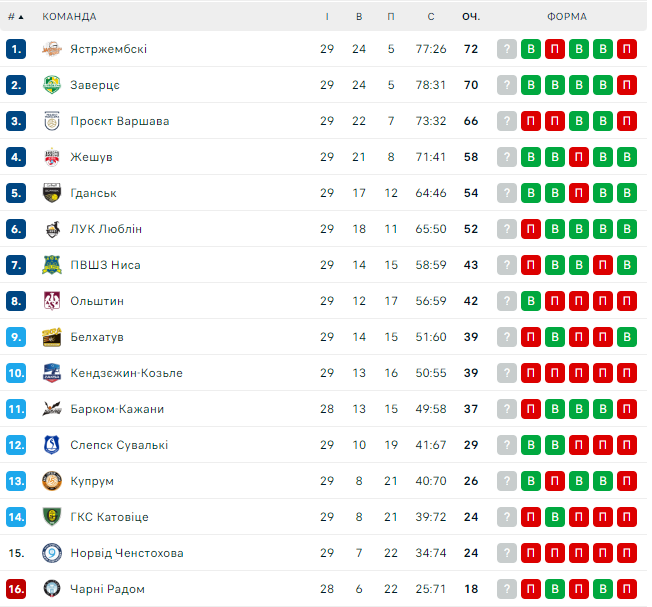Click the red rank 16 badge
This screenshot has width=652, height=607.
15,589
